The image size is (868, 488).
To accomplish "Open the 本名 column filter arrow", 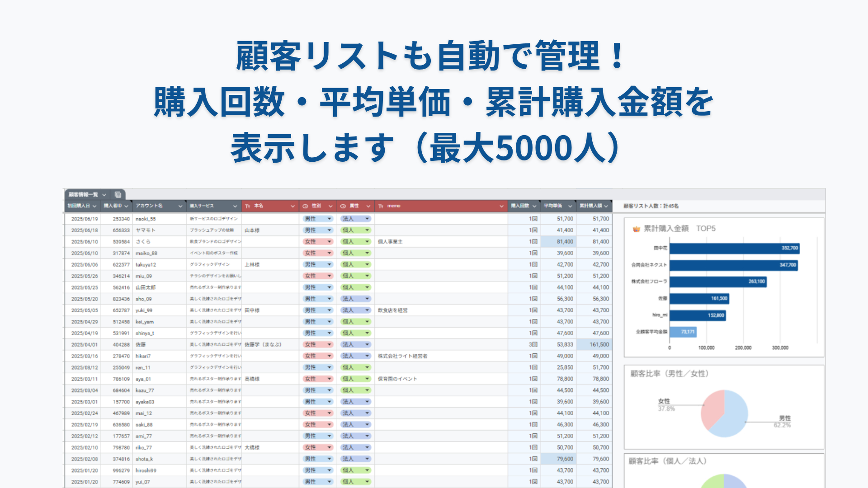I will coord(293,206).
